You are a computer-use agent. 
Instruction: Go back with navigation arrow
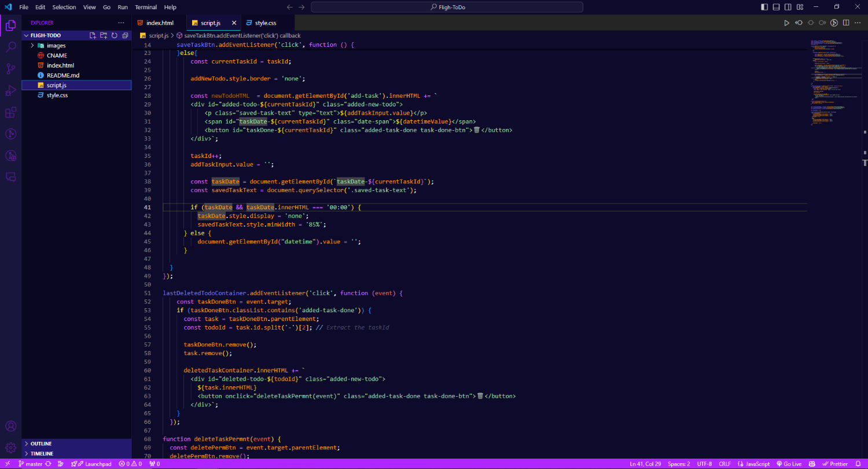(290, 7)
